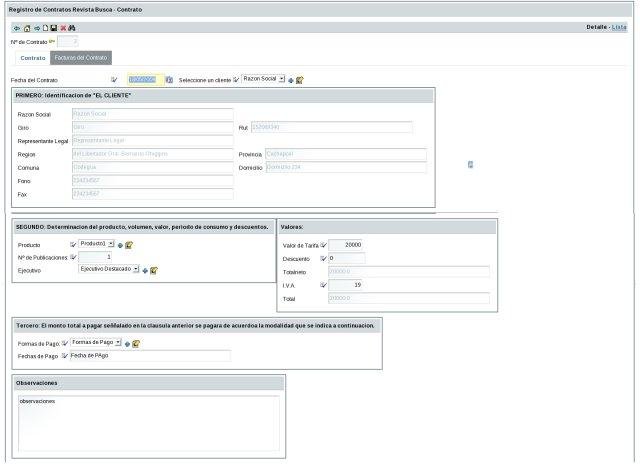Click key icon next to Nº de Contrato
Viewport: 640px width, 468px height.
[x=52, y=41]
